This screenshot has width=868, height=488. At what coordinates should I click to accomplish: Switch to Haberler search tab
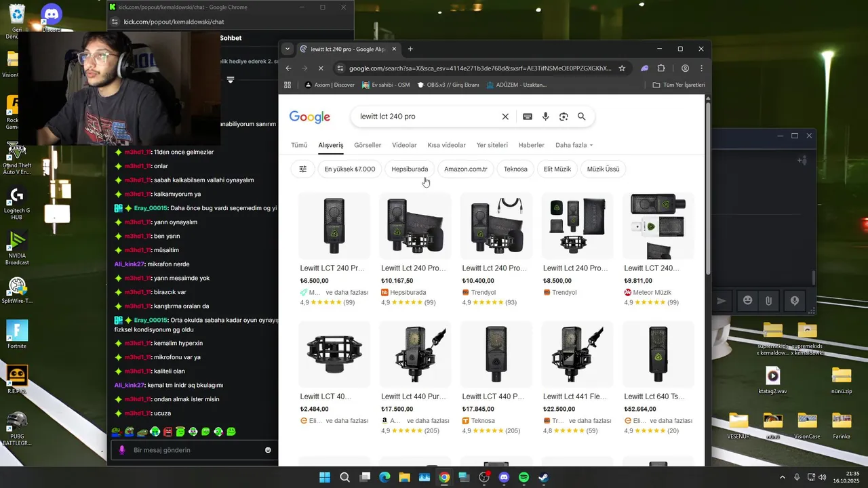coord(532,145)
